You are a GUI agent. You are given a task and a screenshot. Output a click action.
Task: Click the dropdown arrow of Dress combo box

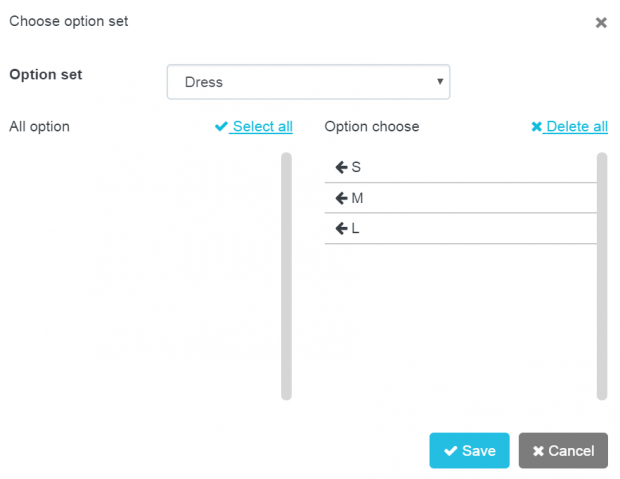[x=440, y=81]
